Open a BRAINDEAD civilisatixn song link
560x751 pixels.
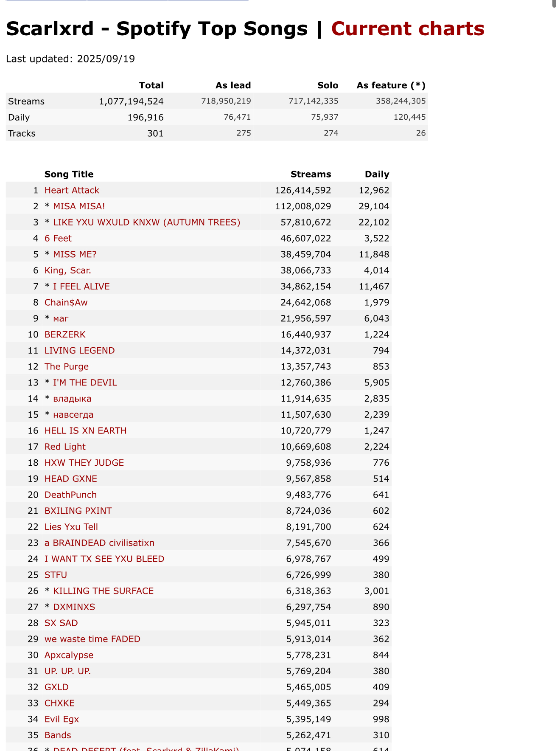tap(99, 543)
